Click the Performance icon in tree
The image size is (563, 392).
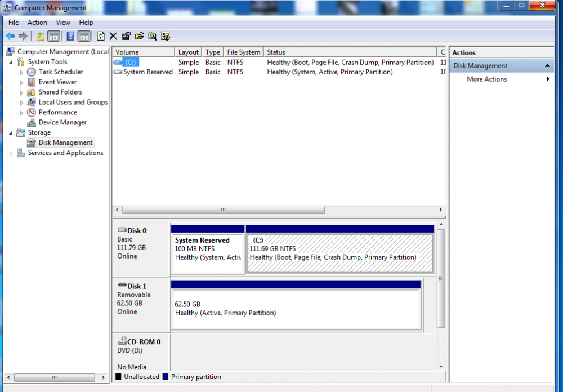32,113
